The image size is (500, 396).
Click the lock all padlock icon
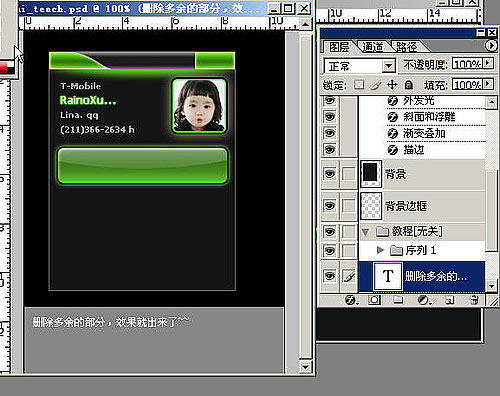click(409, 85)
